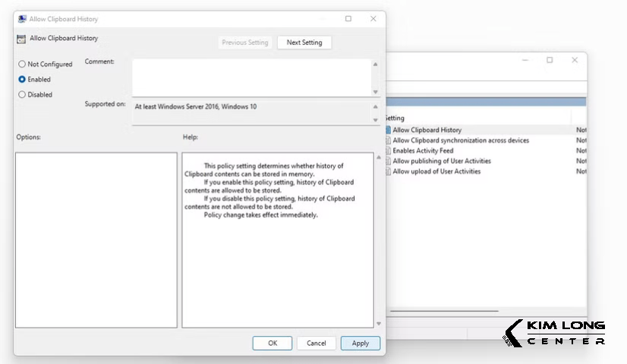Click inside the Comment text field
The width and height of the screenshot is (627, 364).
pos(250,77)
